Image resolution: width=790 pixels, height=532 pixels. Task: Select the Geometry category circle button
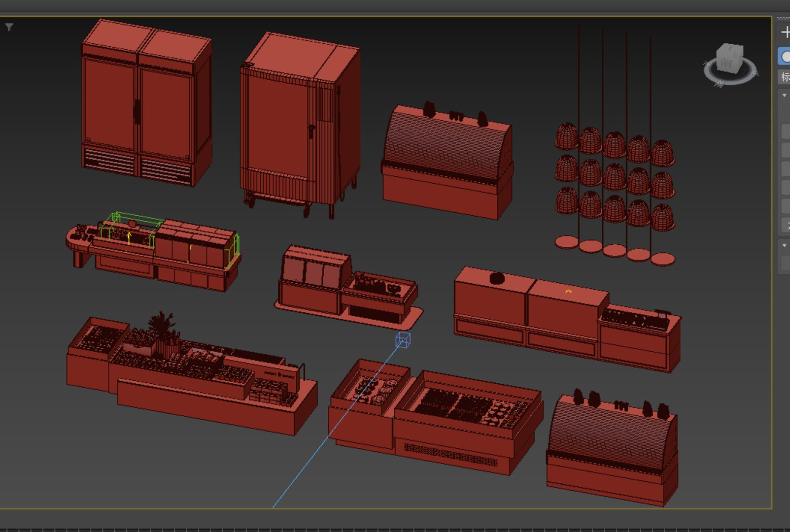(x=785, y=56)
